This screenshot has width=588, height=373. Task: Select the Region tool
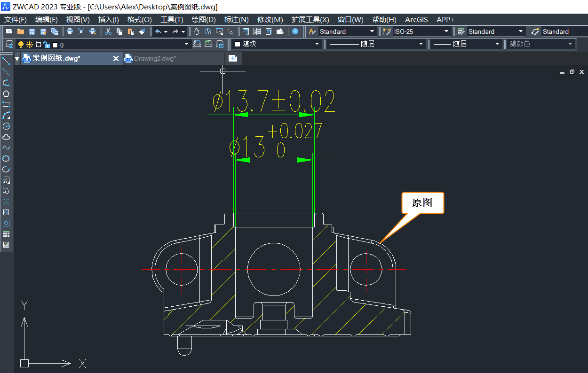6,223
